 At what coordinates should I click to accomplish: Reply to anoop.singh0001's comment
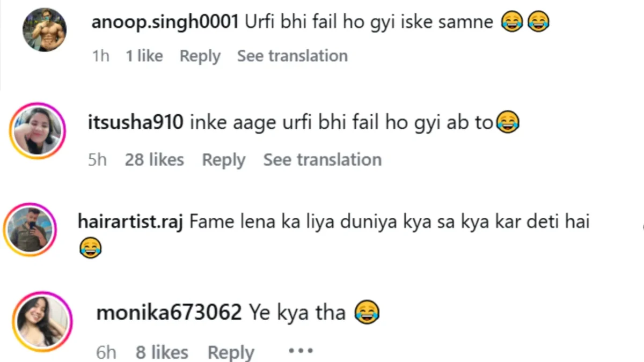tap(200, 56)
